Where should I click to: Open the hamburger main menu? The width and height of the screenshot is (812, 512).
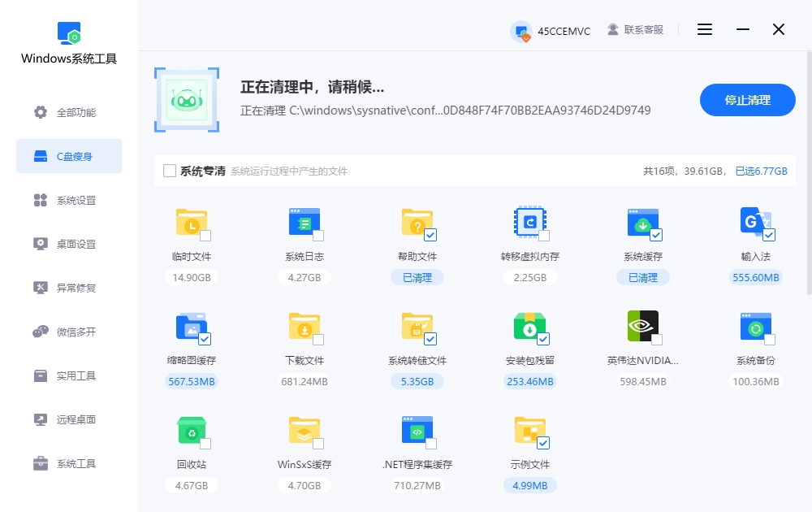704,29
